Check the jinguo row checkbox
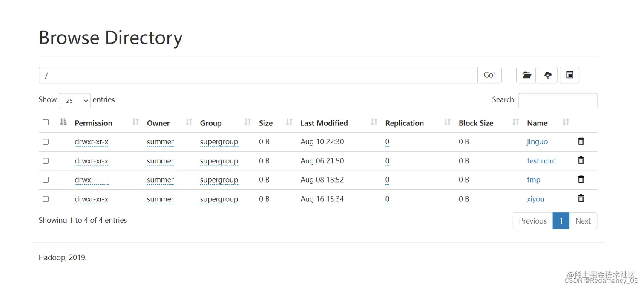644x288 pixels. pos(46,142)
